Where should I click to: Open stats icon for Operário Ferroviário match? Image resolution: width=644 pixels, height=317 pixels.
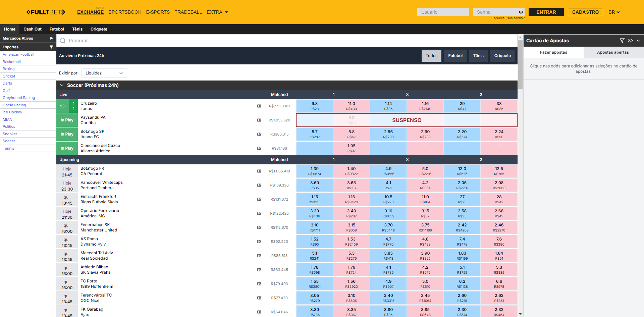[259, 213]
